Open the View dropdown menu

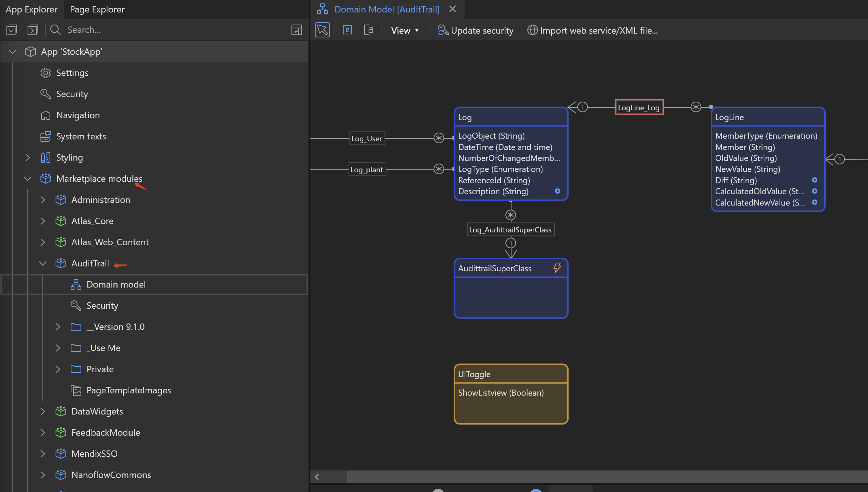(405, 30)
